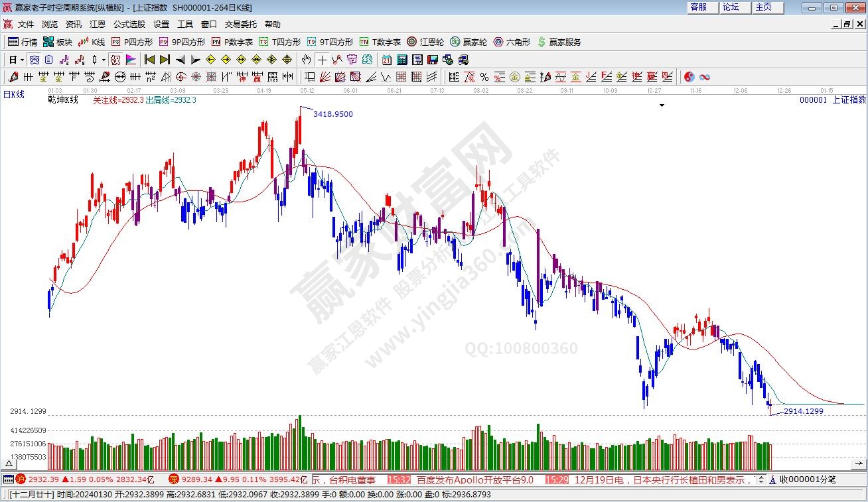This screenshot has width=868, height=502.
Task: Expand the 日 period dropdown arrow
Action: pos(22,60)
